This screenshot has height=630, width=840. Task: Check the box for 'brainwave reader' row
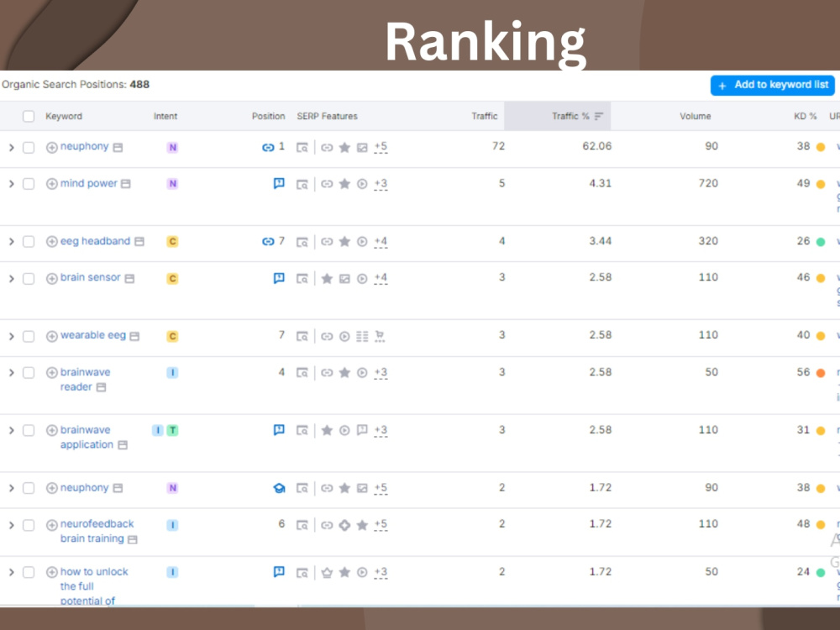[x=29, y=373]
